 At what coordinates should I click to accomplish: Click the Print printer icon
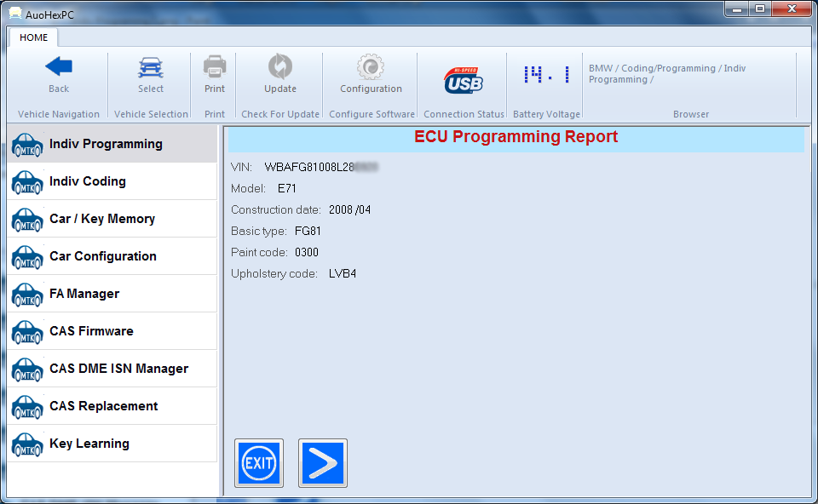[x=215, y=66]
